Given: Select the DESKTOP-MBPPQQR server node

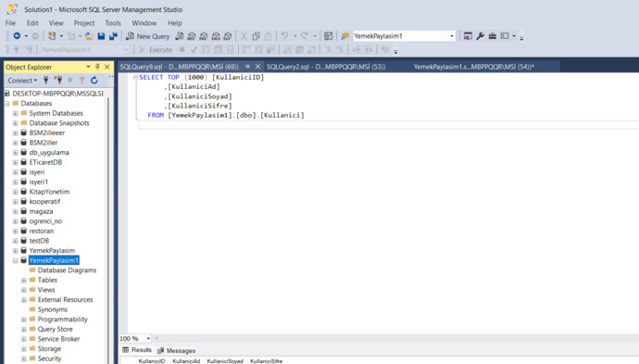Looking at the screenshot, I should point(57,94).
